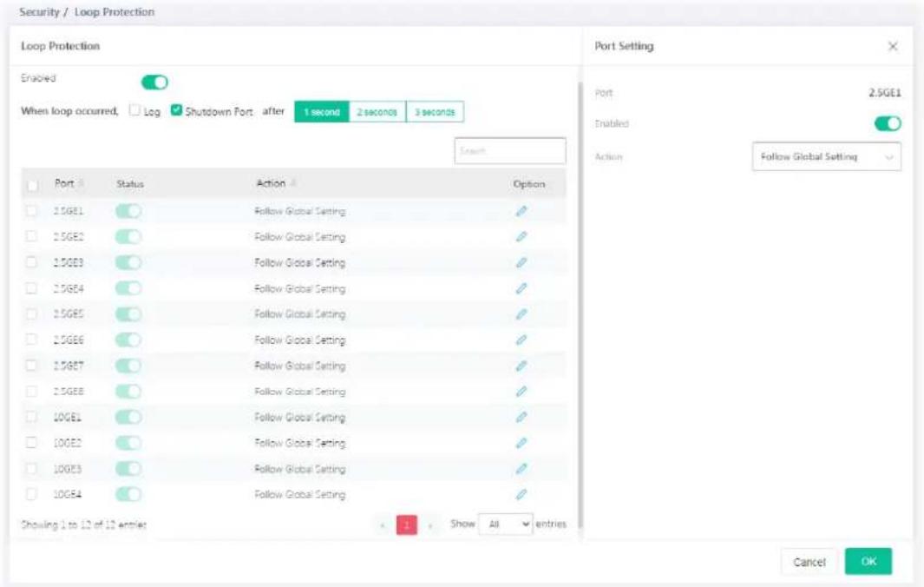Choose the 3 seconds delay option
The height and width of the screenshot is (587, 924).
(435, 111)
